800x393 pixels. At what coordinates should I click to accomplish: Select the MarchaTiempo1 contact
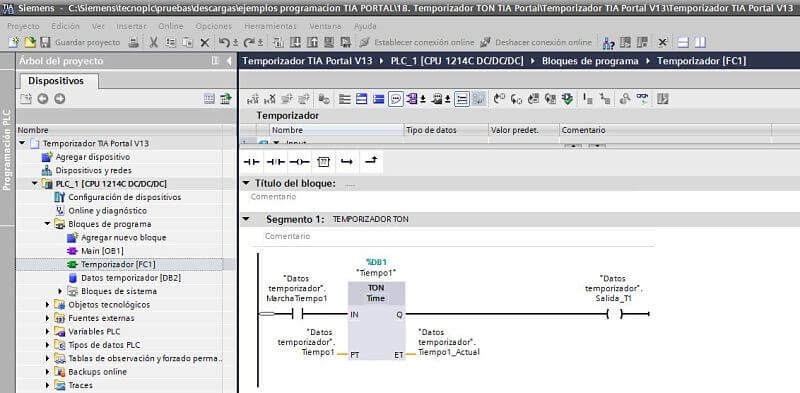[297, 314]
